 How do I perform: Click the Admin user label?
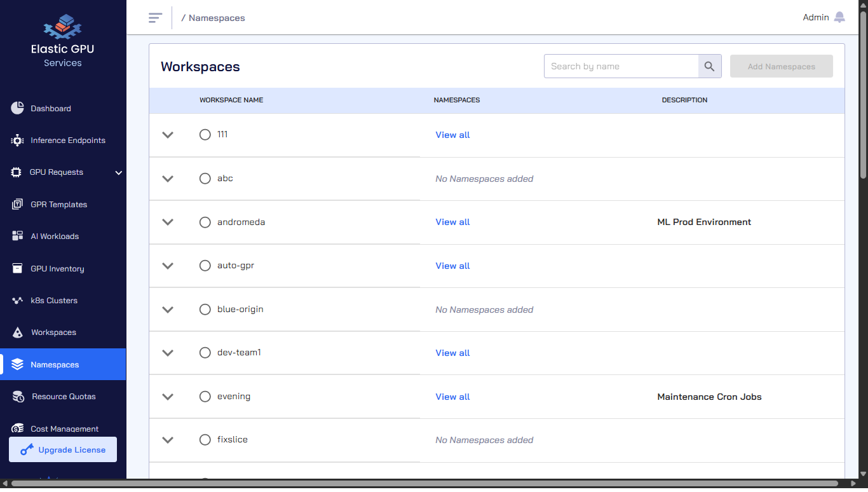click(x=816, y=18)
